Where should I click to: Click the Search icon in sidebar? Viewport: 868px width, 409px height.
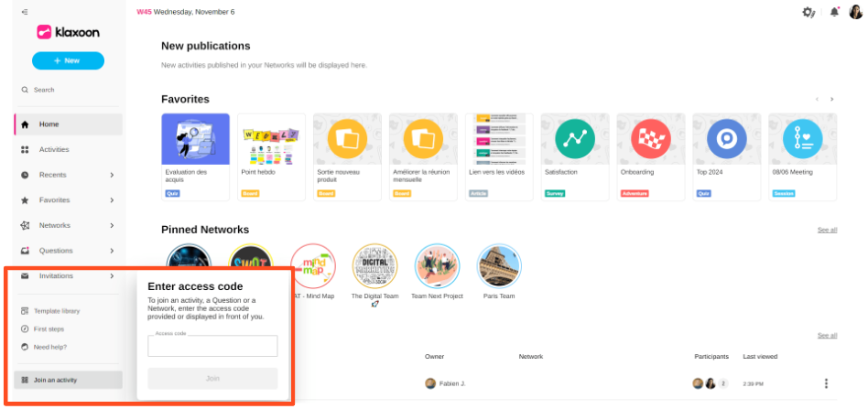[25, 90]
